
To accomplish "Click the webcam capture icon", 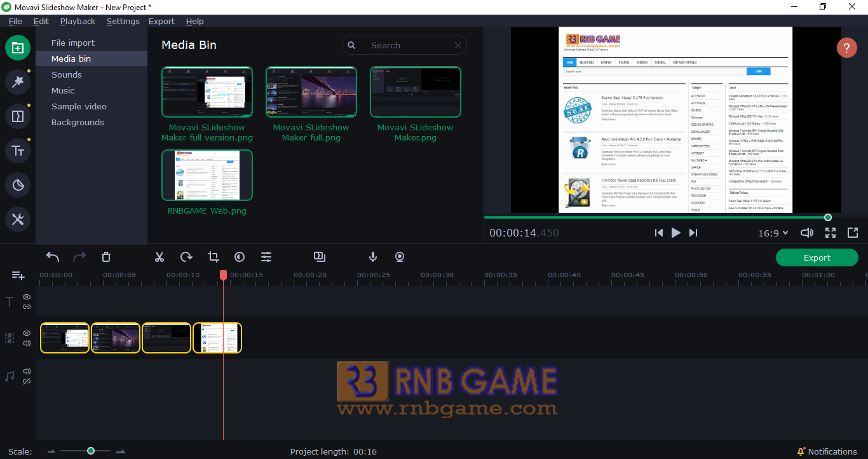I will click(x=400, y=257).
